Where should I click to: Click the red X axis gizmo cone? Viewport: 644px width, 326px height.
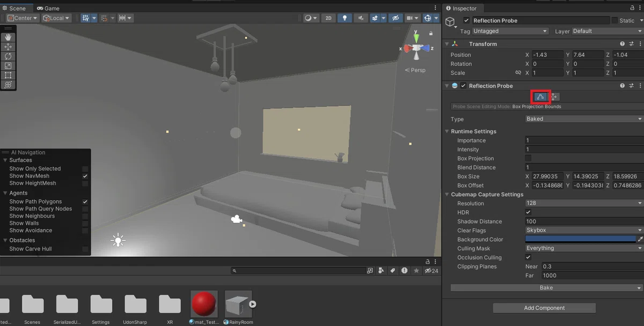pyautogui.click(x=407, y=48)
